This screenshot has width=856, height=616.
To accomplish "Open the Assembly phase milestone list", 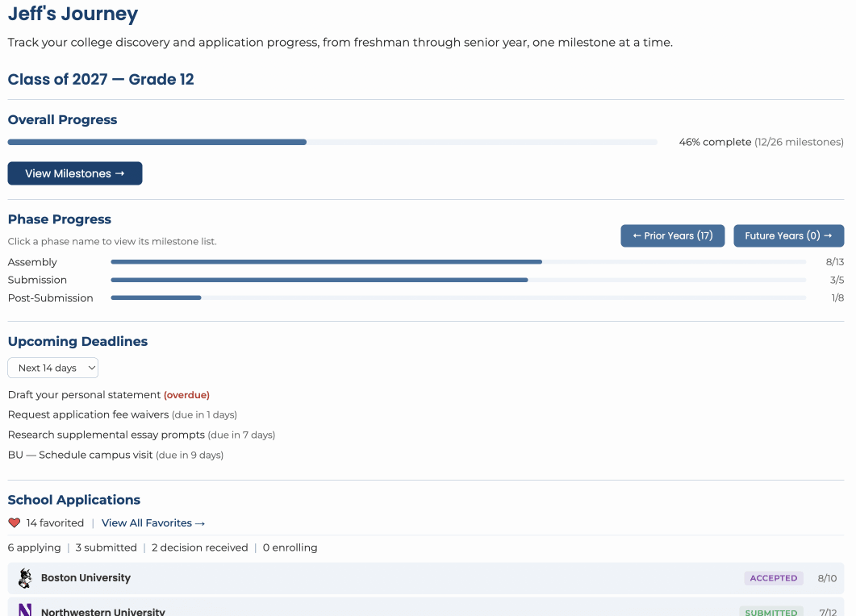I will [x=32, y=262].
